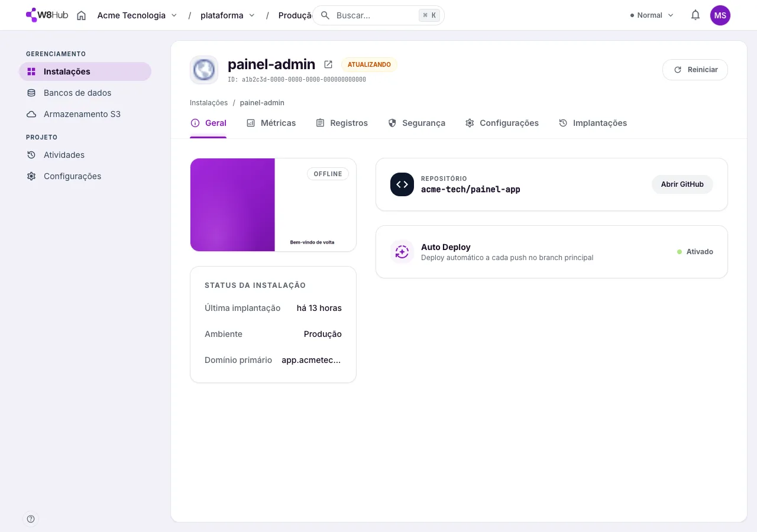Go to home via house icon

tap(82, 15)
